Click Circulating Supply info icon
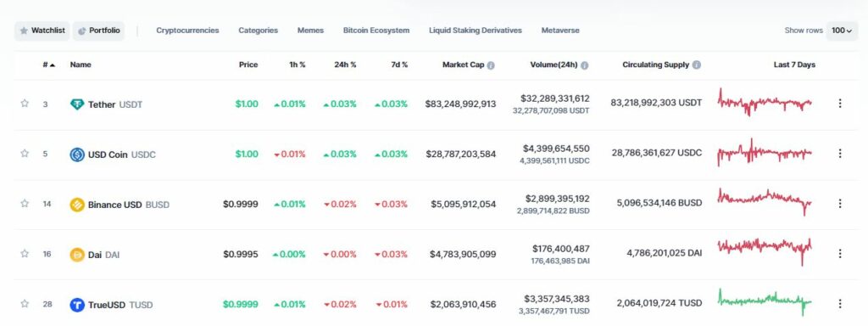 pos(697,65)
